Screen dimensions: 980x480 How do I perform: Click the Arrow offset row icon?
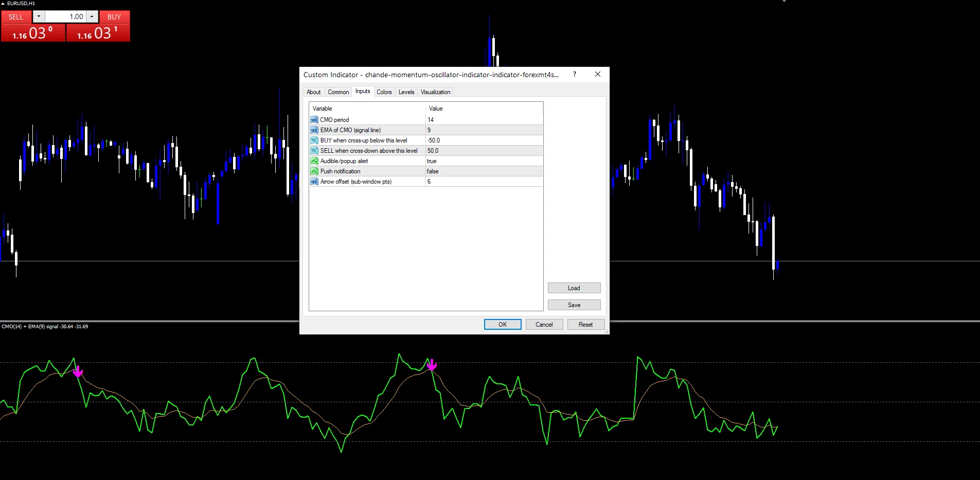click(314, 182)
